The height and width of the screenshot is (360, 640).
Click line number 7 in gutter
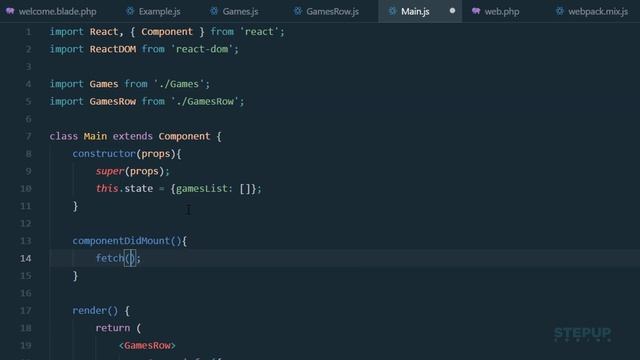[x=28, y=136]
